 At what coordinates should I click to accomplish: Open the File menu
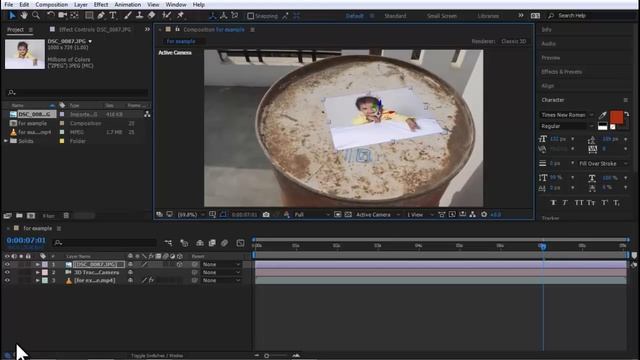(9, 4)
